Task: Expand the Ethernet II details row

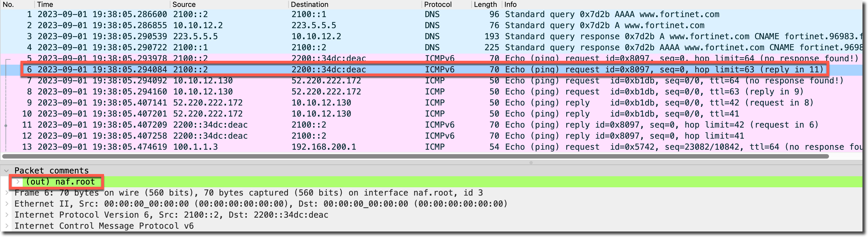Action: pos(6,204)
